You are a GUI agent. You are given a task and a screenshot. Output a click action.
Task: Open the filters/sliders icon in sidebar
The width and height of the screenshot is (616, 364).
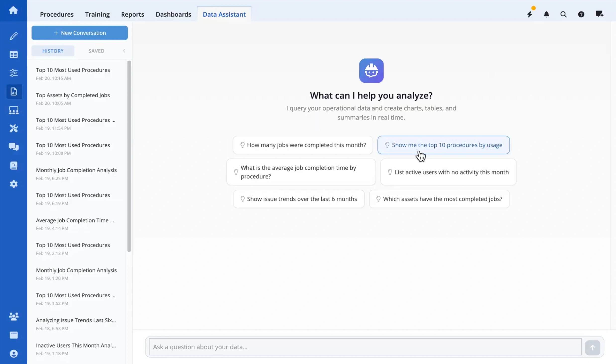tap(14, 73)
